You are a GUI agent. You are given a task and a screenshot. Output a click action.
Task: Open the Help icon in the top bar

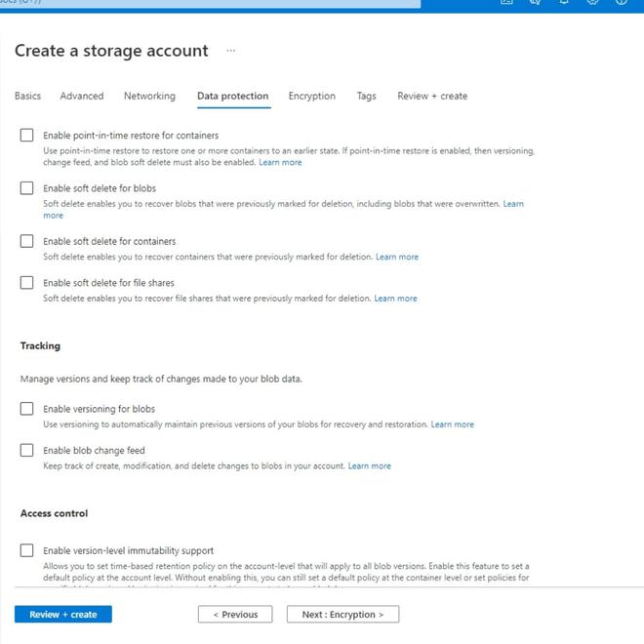(x=622, y=3)
